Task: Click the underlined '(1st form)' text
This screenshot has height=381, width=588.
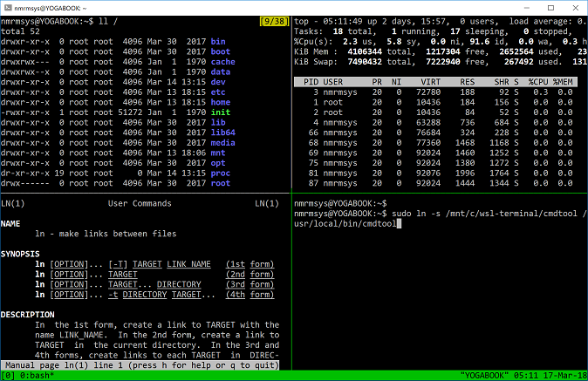Action: 250,264
